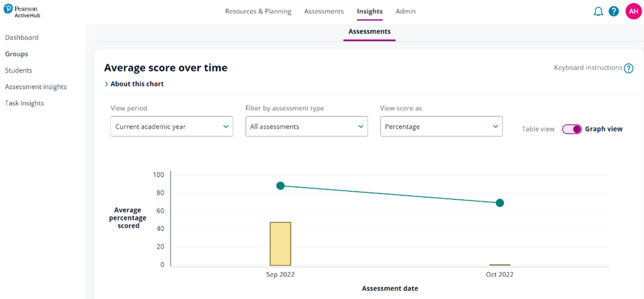Open Students in the sidebar

point(18,70)
